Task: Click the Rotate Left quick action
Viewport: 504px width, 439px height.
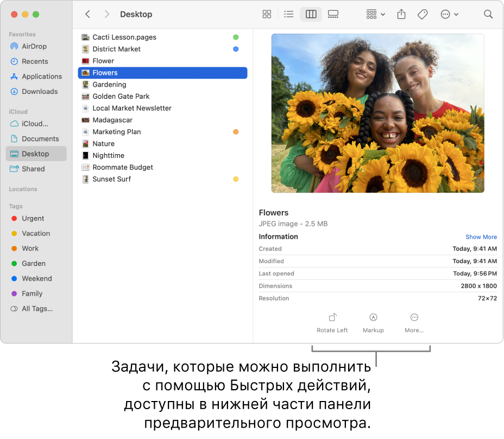Action: click(332, 323)
